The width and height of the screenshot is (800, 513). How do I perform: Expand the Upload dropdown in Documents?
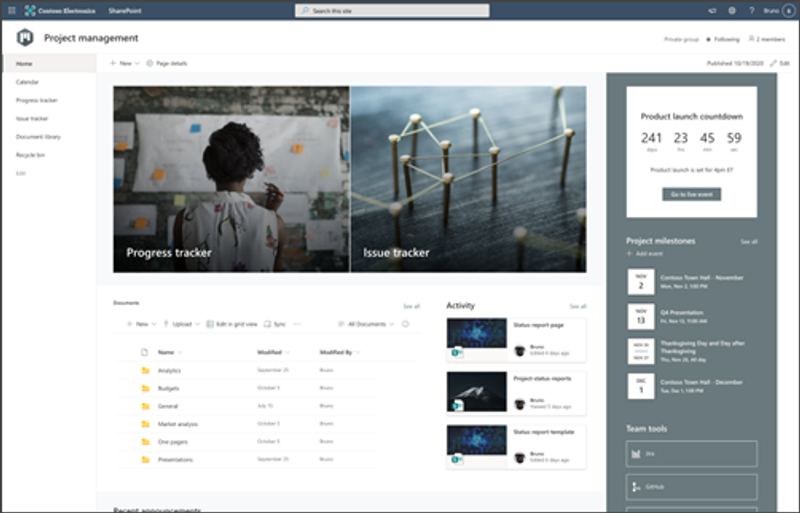coord(181,324)
